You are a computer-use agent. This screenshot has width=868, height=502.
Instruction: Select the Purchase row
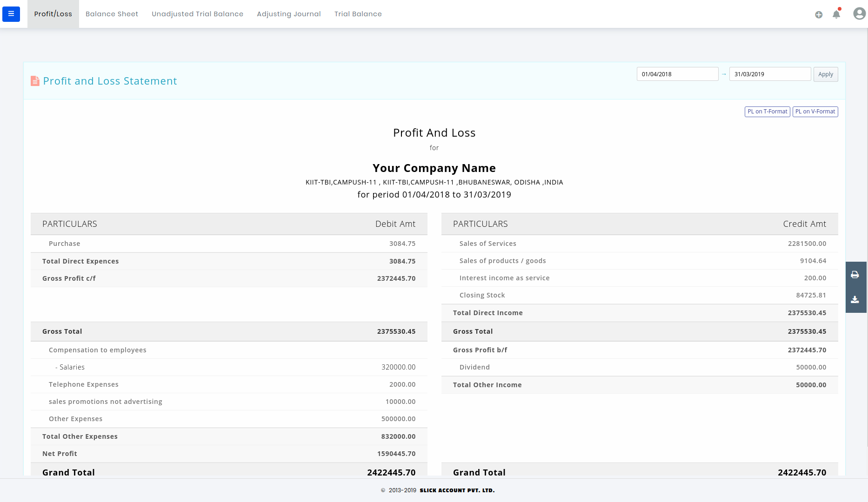229,244
